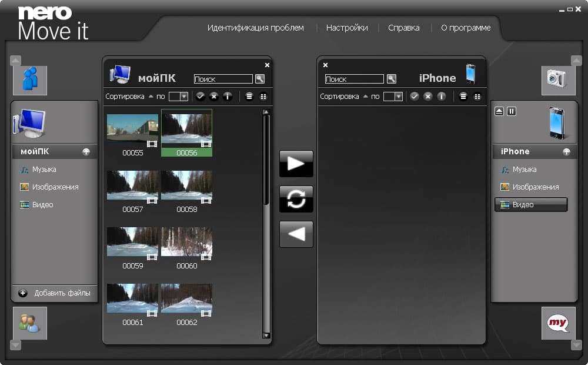Image resolution: width=588 pixels, height=365 pixels.
Task: Open О программе menu
Action: pyautogui.click(x=466, y=28)
